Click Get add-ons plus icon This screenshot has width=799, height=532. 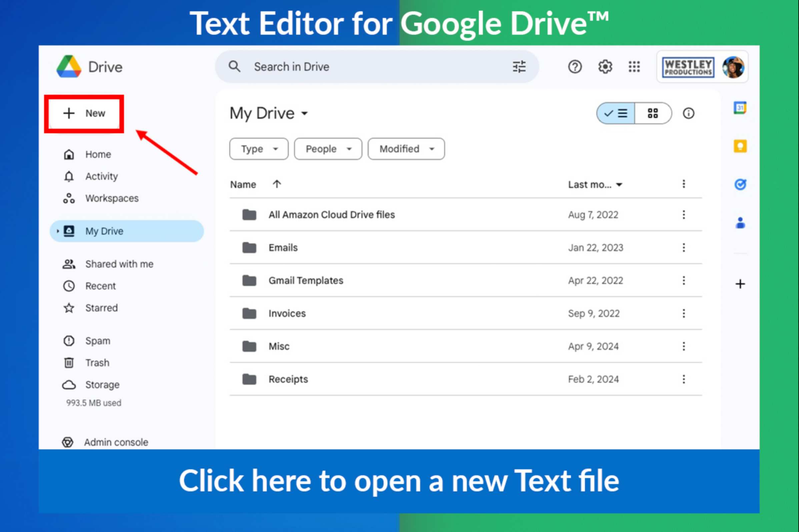tap(740, 284)
